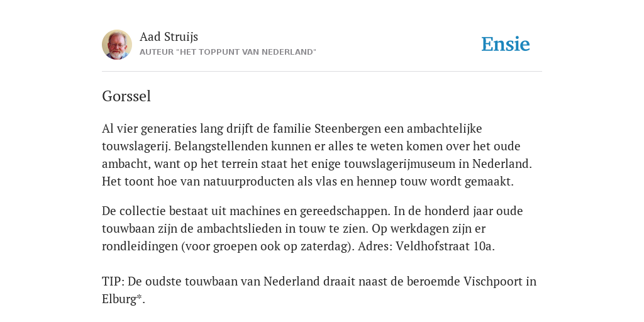Click author subtitle "Het Toppunt van Nederland"
The image size is (644, 322).
point(228,52)
